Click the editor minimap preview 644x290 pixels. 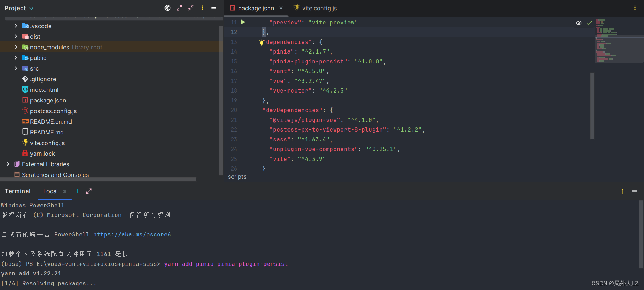pyautogui.click(x=619, y=41)
